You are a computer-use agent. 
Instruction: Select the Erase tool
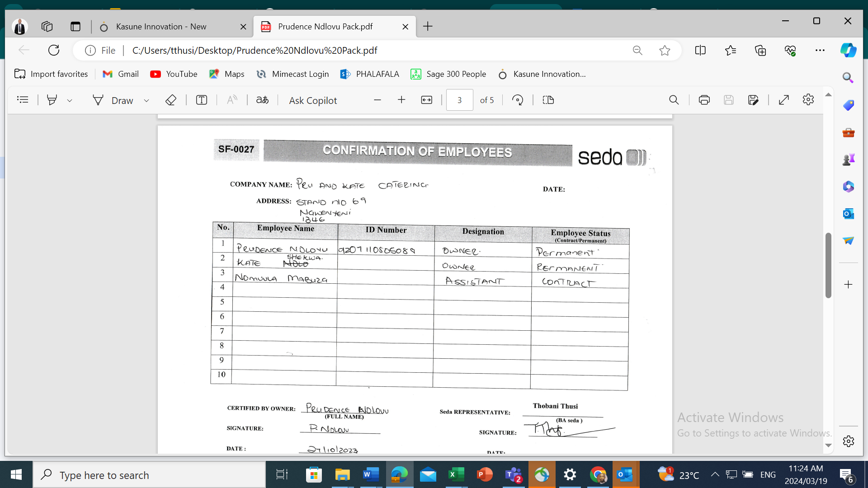tap(170, 100)
